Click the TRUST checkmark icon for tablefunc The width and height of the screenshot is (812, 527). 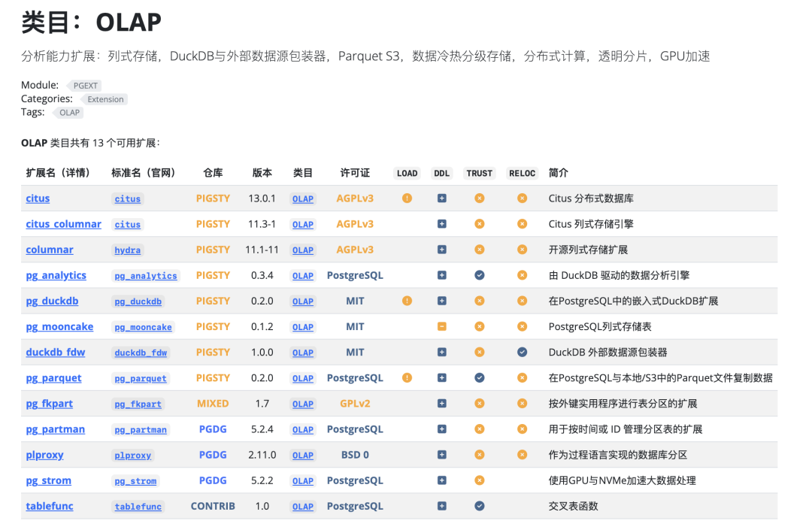point(480,506)
